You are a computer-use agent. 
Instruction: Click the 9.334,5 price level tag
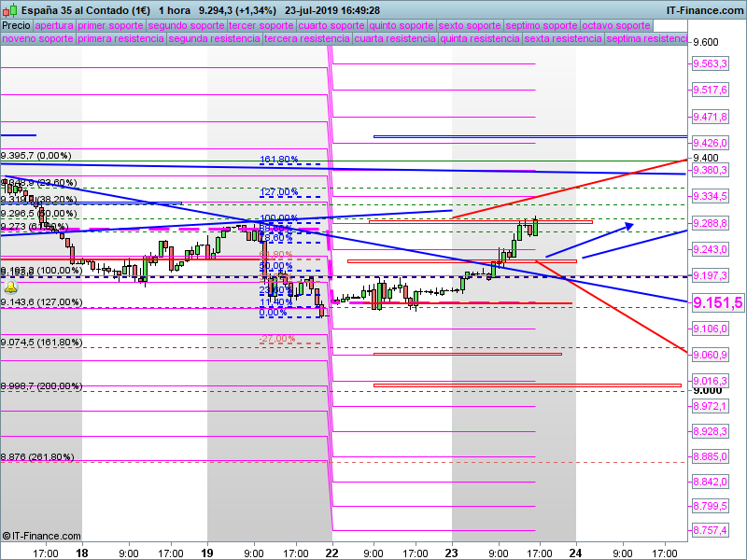point(710,196)
